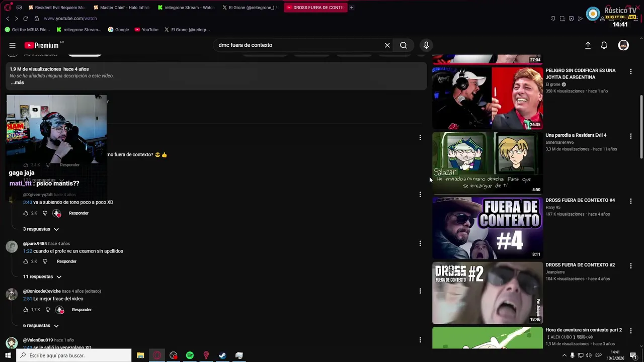Click Windows search box 'Escribe aquí para buscar'
The height and width of the screenshot is (362, 644).
[x=73, y=355]
